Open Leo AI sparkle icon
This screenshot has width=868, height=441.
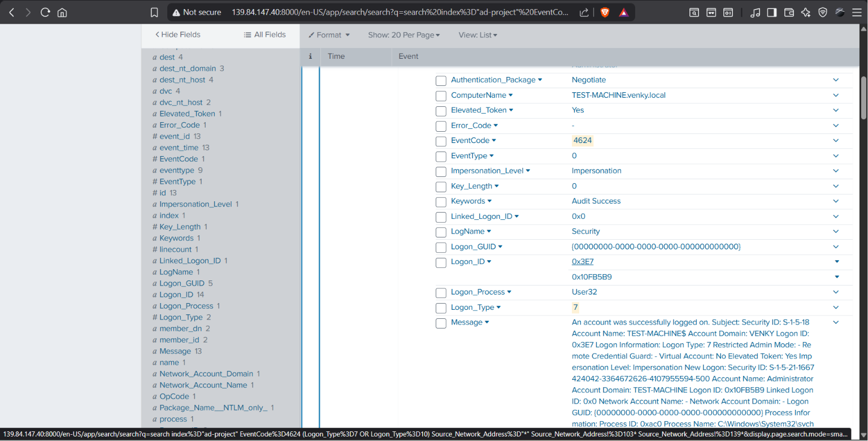pyautogui.click(x=806, y=12)
